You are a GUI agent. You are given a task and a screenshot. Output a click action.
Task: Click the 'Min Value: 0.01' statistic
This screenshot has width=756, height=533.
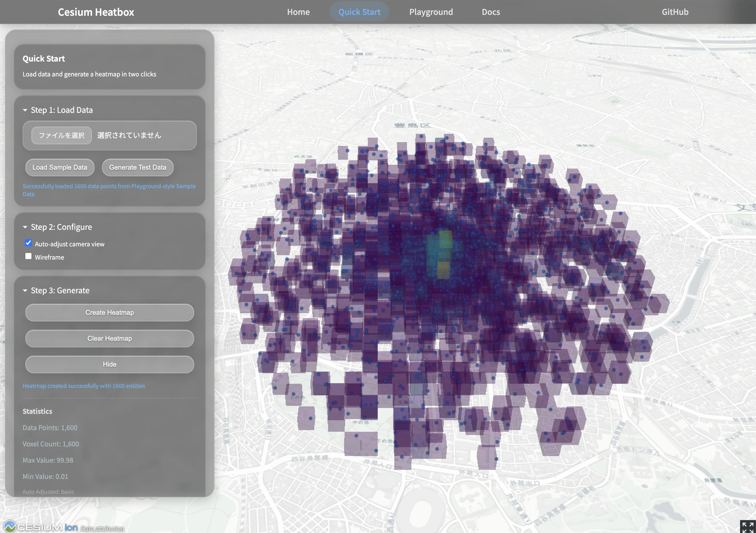point(45,476)
